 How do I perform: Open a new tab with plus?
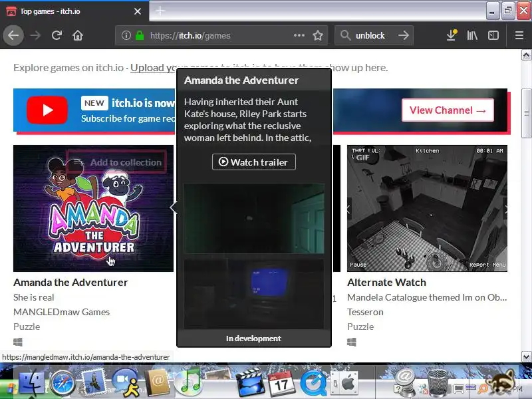click(160, 11)
